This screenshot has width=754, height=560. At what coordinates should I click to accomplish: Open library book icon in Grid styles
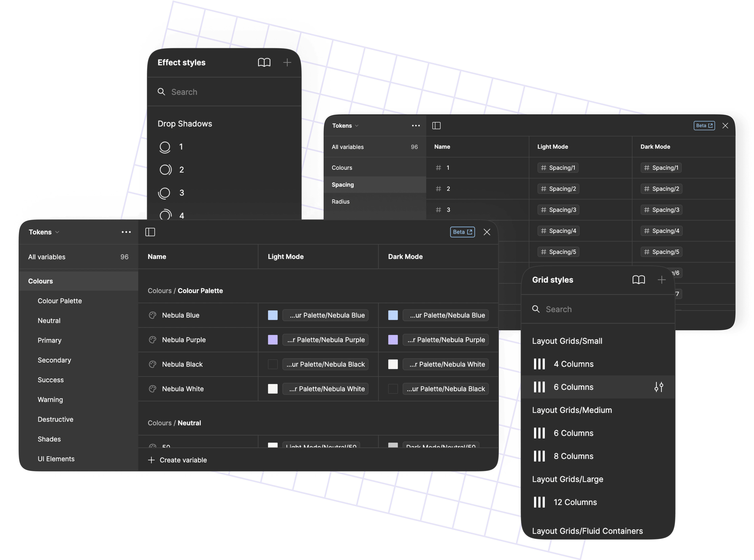click(638, 280)
